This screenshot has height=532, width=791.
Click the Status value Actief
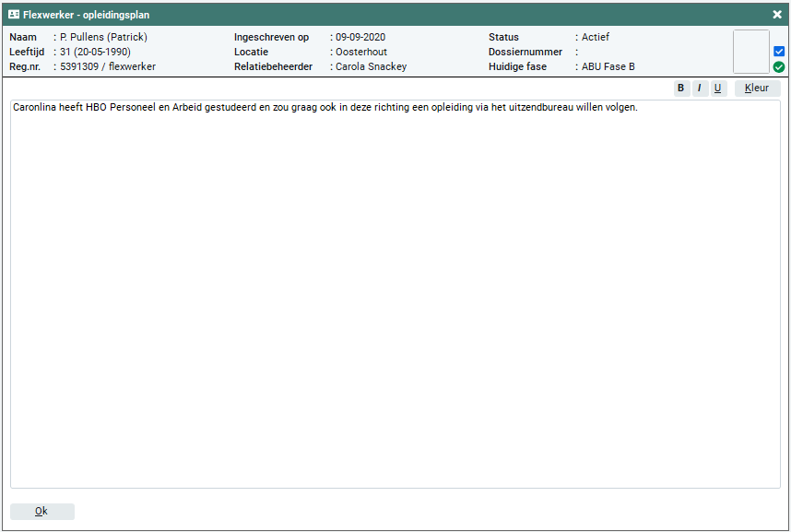595,37
